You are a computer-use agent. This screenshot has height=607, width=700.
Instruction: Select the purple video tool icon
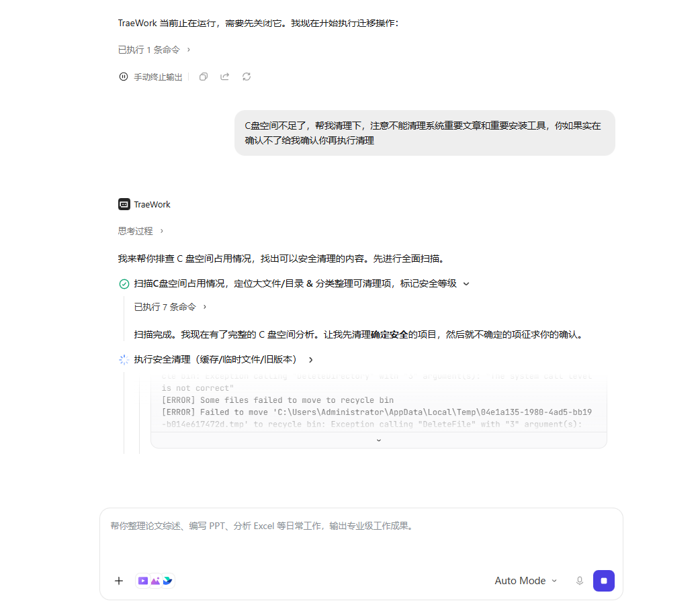pos(143,581)
